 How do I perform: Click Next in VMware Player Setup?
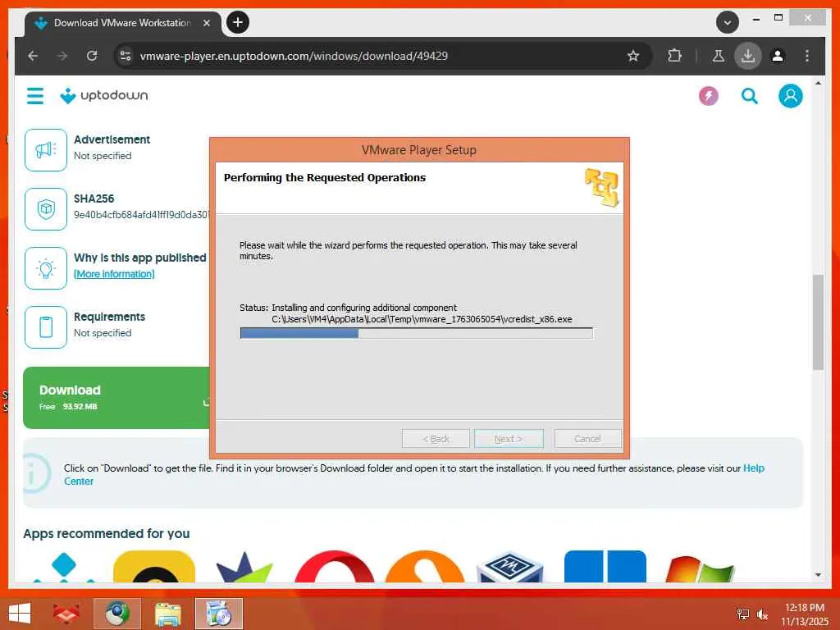coord(509,439)
